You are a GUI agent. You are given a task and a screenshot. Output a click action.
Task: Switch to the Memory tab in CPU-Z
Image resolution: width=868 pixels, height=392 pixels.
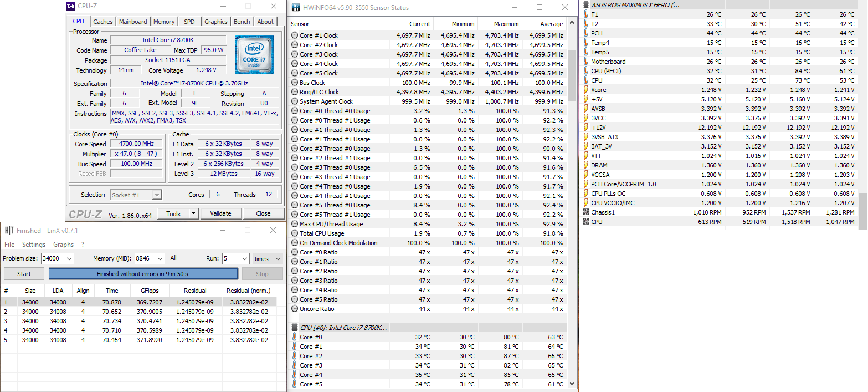pyautogui.click(x=164, y=22)
